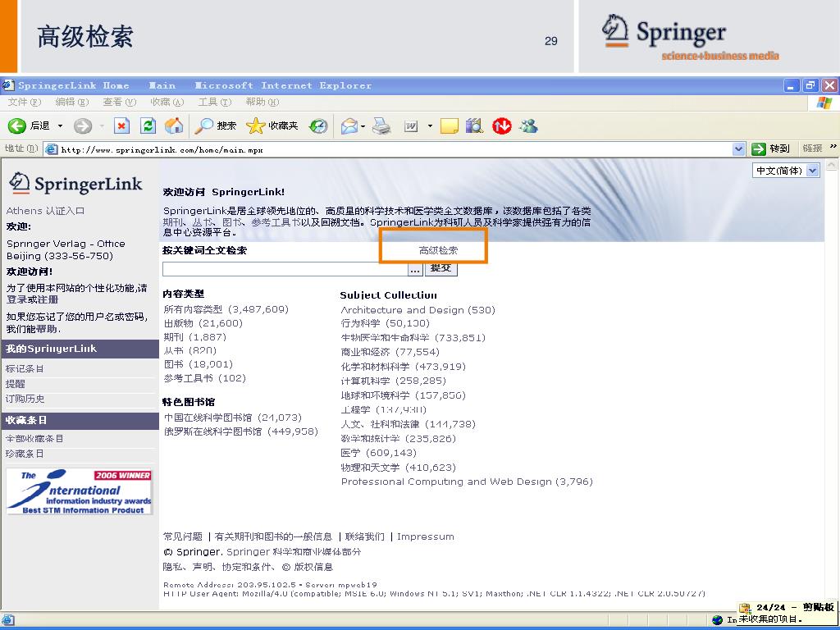This screenshot has height=630, width=840.
Task: Open the 查看(V) menu
Action: (x=120, y=102)
